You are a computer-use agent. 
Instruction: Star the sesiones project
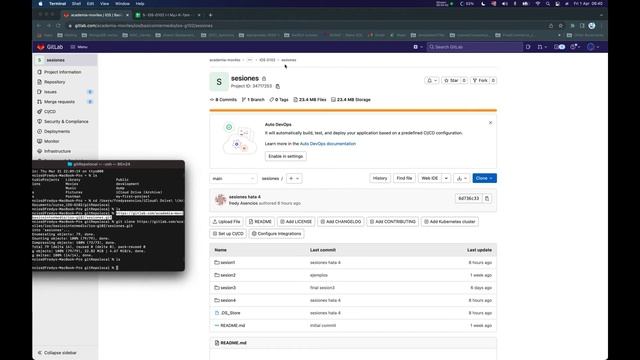(x=451, y=81)
